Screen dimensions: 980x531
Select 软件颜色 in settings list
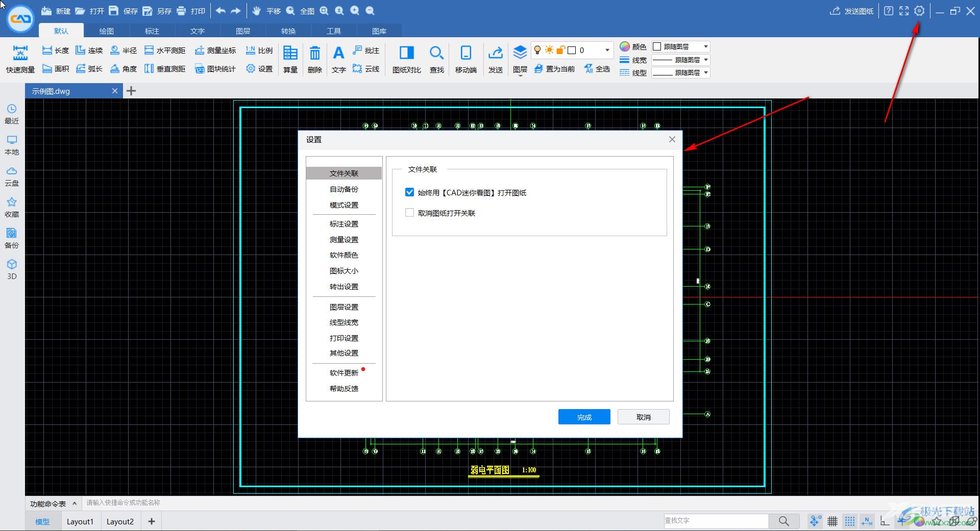coord(344,255)
